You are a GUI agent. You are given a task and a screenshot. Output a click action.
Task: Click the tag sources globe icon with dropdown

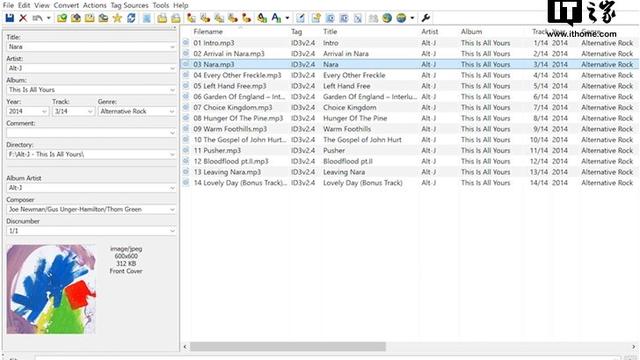(x=401, y=18)
